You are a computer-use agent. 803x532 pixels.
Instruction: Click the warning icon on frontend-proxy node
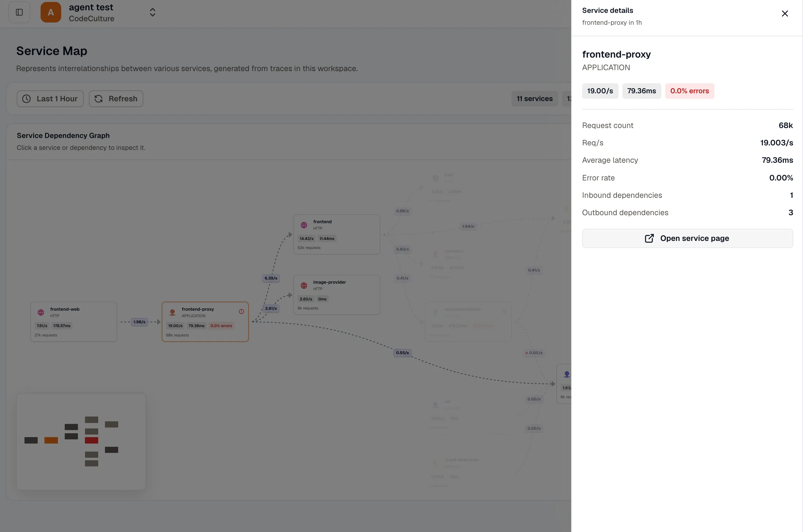[241, 311]
